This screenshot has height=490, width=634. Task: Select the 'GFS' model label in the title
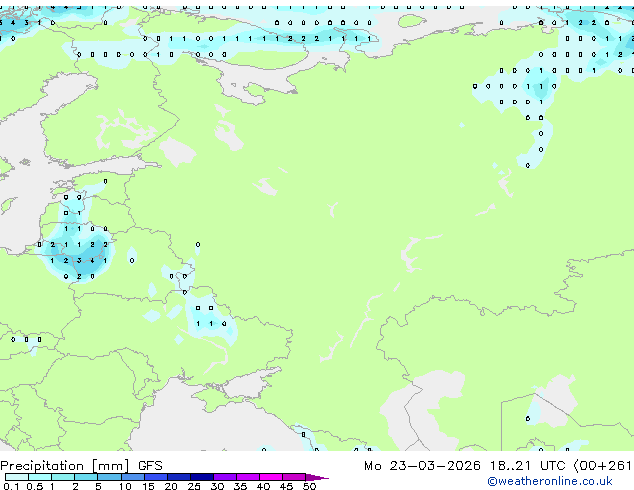click(x=150, y=466)
